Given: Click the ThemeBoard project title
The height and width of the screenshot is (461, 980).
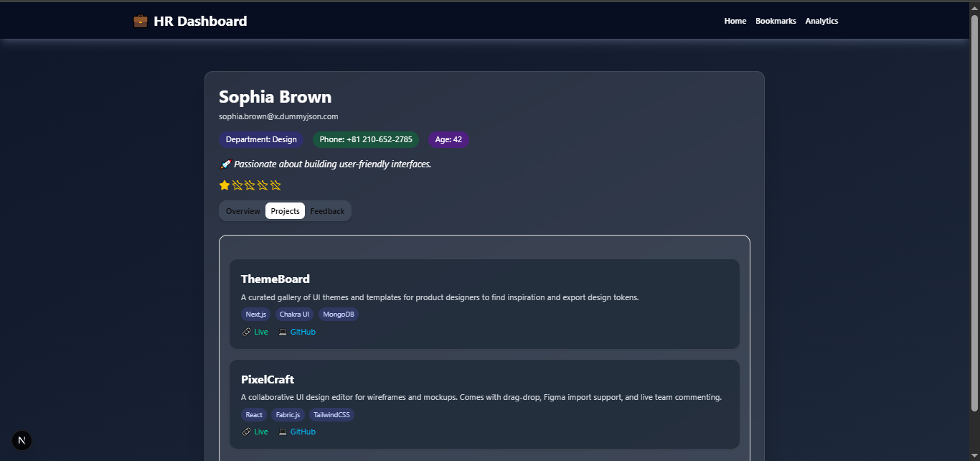Looking at the screenshot, I should coord(275,279).
